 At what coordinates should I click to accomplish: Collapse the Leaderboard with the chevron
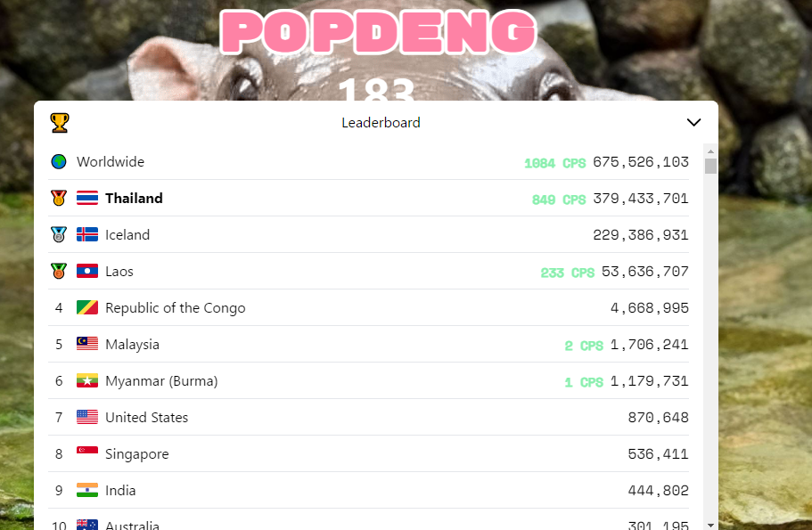click(x=693, y=122)
